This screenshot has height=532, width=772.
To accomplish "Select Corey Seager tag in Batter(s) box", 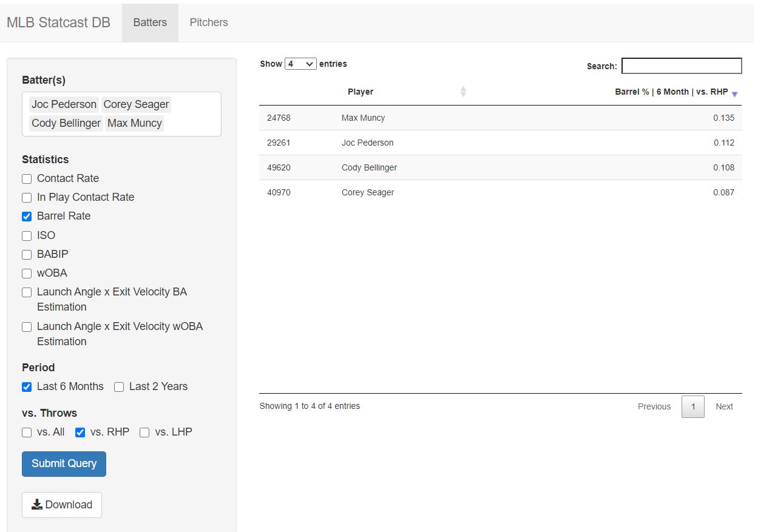I will point(136,104).
